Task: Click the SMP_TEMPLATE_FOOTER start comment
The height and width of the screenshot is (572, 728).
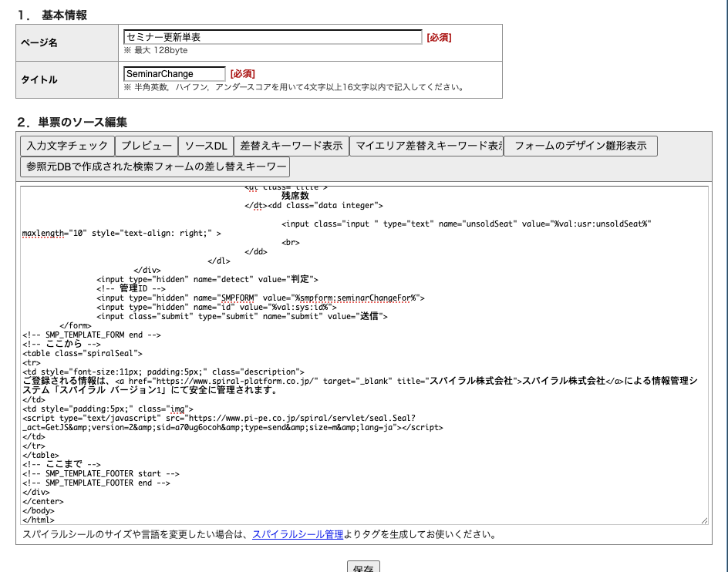Action: pyautogui.click(x=101, y=474)
